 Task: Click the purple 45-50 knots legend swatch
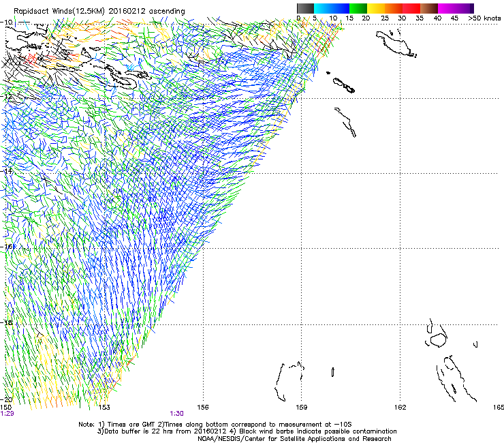(x=464, y=8)
